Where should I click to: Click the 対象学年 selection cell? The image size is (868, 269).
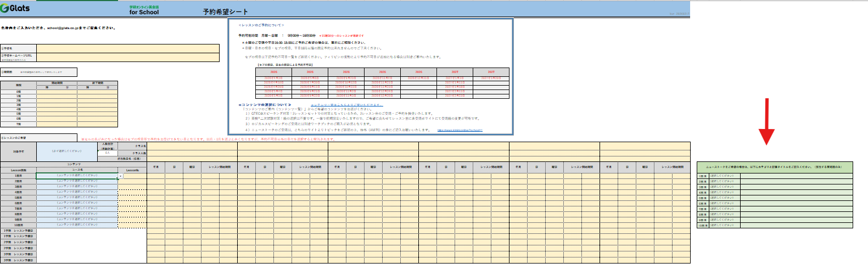pos(66,152)
